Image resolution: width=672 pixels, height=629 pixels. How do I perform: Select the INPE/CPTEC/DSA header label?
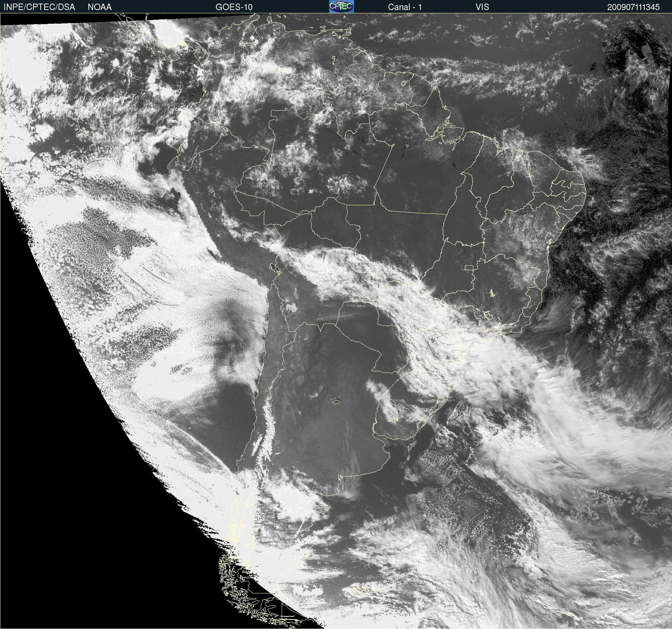click(x=39, y=7)
